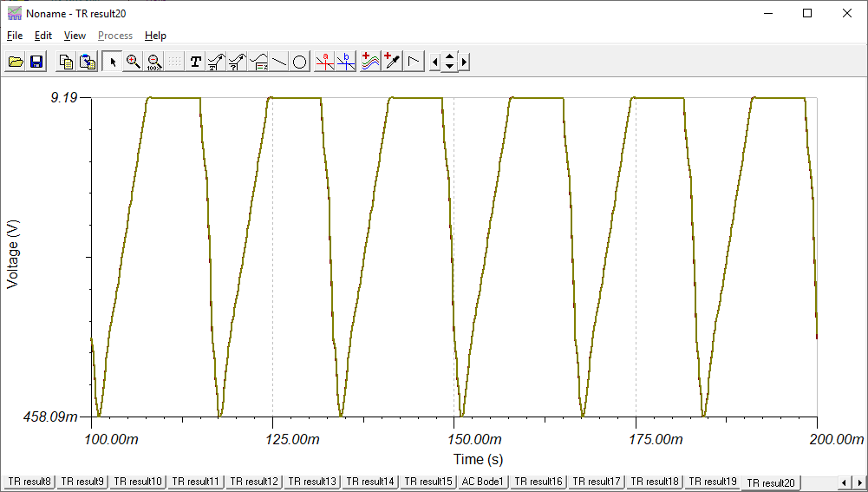Switch to the TR result13 tab

(x=312, y=482)
